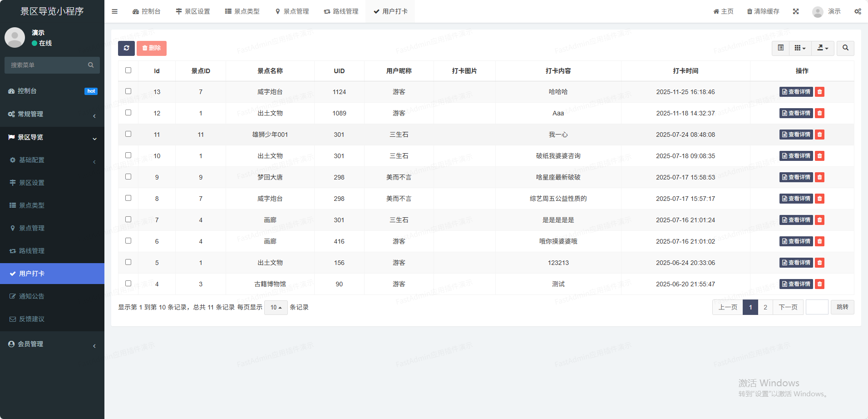
Task: Open the settings gears icon top-right
Action: click(x=858, y=11)
